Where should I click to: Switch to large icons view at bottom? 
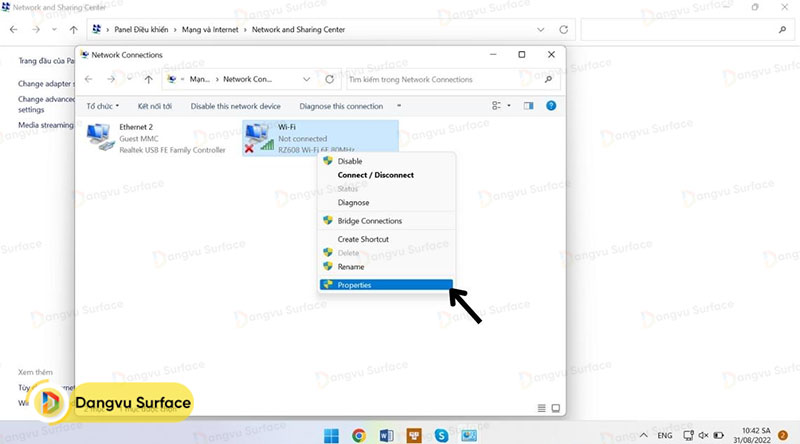pos(556,408)
